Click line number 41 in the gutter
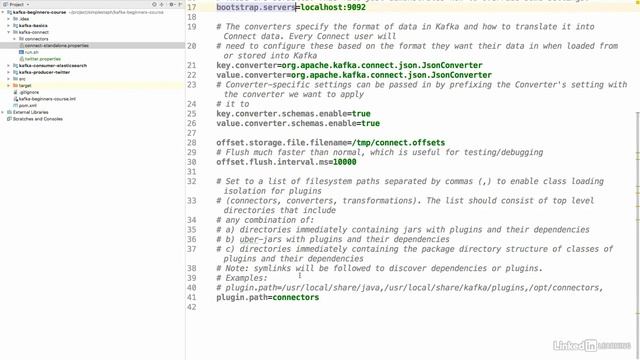 [192, 297]
